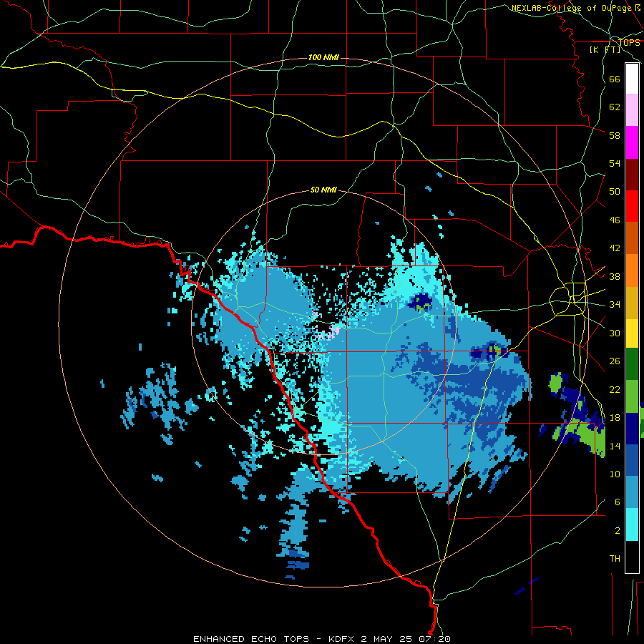
Task: Click the TOPS legend title
Action: coord(629,43)
